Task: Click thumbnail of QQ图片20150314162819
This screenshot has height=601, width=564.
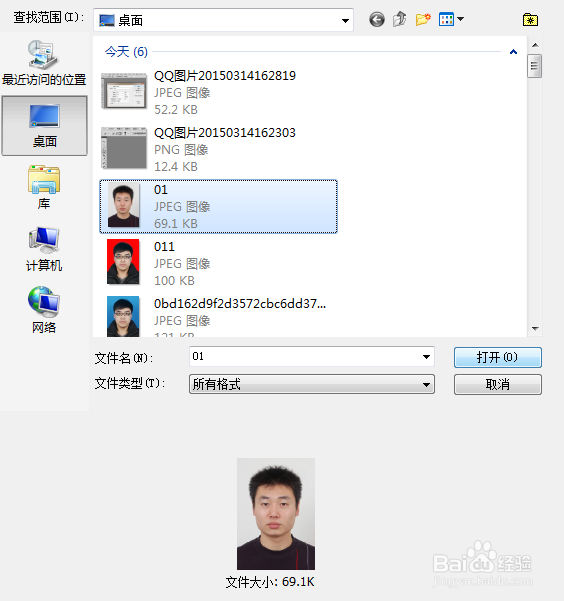Action: pos(123,91)
